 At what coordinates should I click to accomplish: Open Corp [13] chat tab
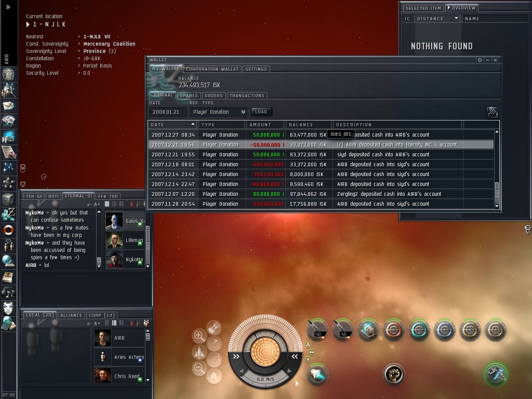[x=102, y=315]
